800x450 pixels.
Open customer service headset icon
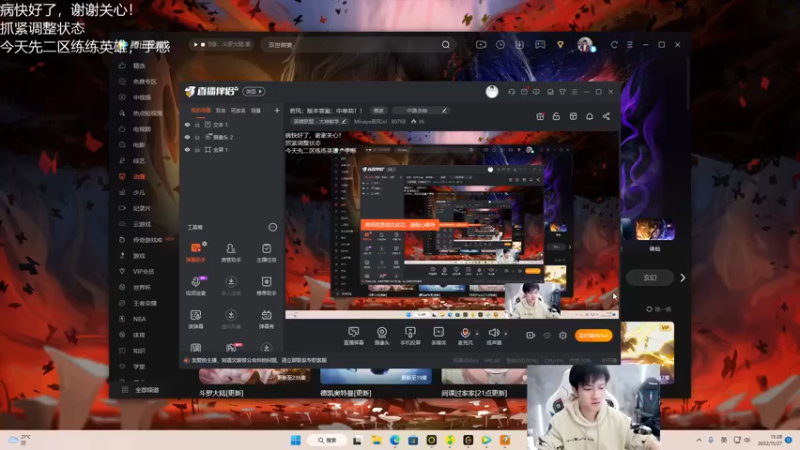click(x=511, y=92)
